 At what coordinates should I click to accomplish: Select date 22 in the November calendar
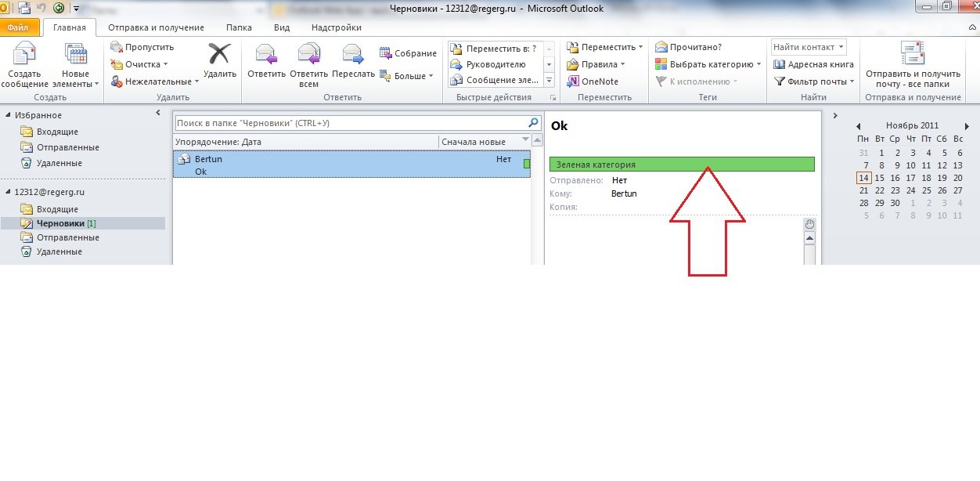click(879, 190)
